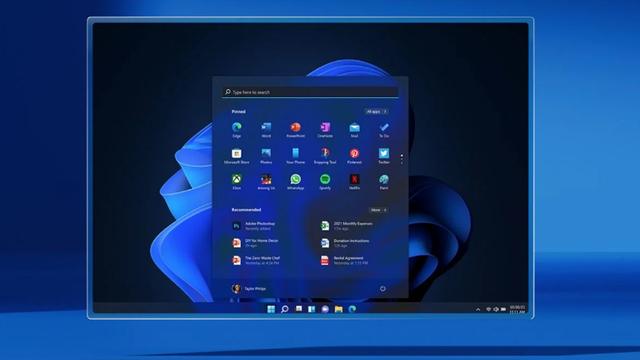Open the taskbar date and time
This screenshot has width=640, height=360.
click(x=517, y=309)
